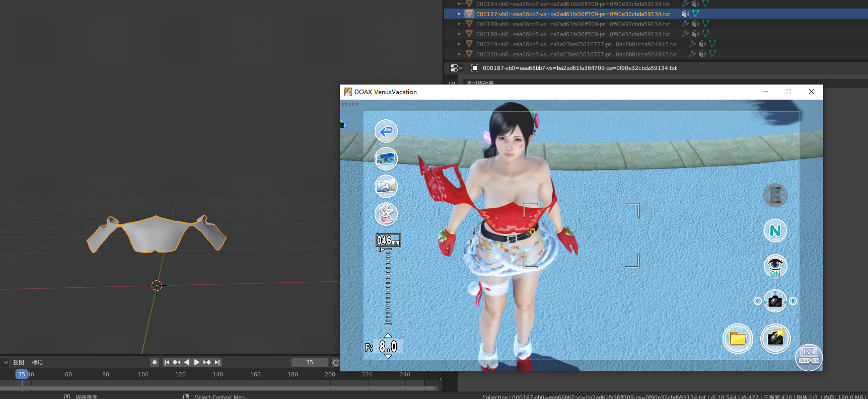
Task: Click the F 8.0 aperture value
Action: [x=388, y=346]
